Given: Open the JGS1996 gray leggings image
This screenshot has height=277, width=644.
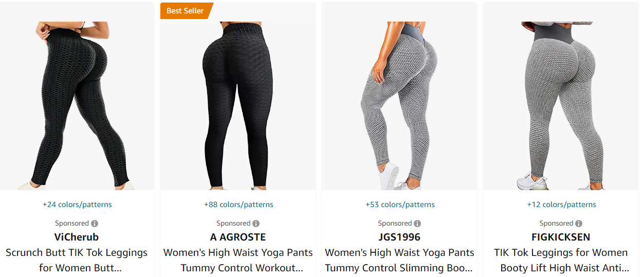Looking at the screenshot, I should click(399, 106).
